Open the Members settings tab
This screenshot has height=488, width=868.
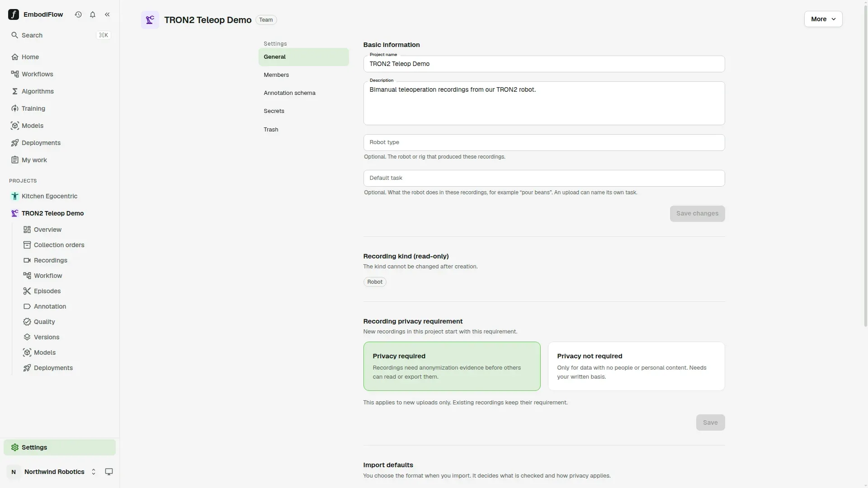(x=303, y=75)
